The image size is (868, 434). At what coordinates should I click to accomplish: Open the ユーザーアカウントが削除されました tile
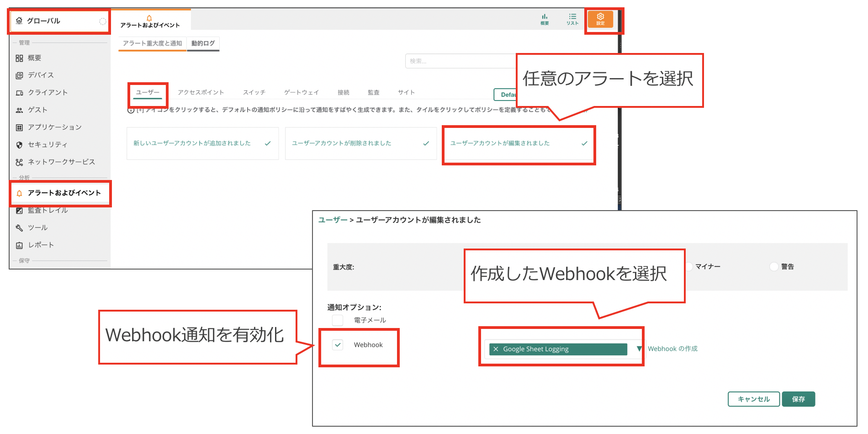coord(361,143)
